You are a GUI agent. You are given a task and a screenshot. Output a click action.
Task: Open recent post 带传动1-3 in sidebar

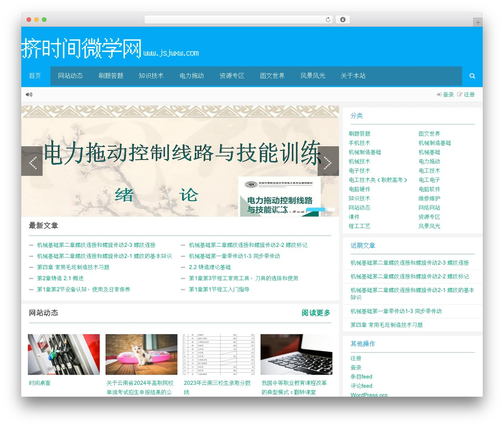(x=396, y=311)
